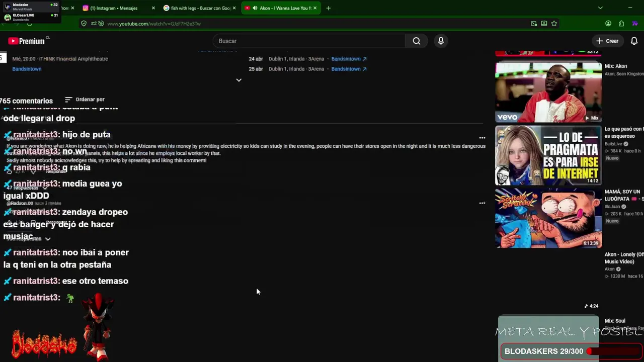Open the Mix: Soul title link
Screen dimensions: 644x362
click(x=615, y=321)
